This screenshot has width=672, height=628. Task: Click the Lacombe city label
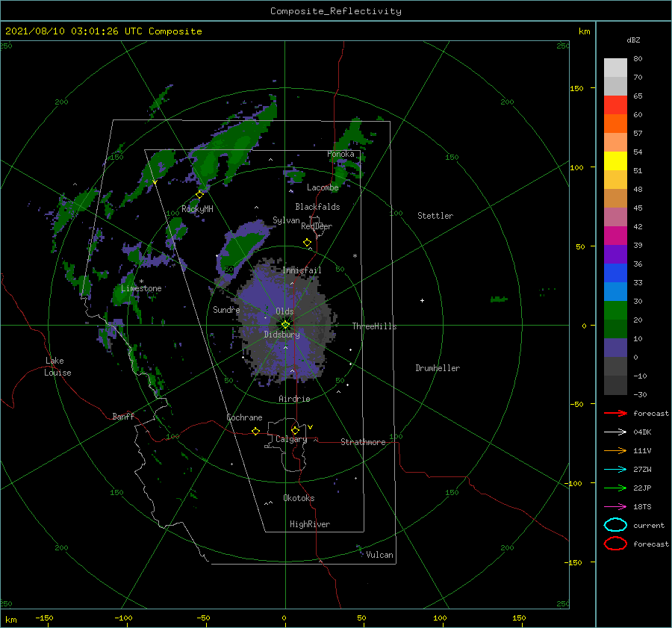pyautogui.click(x=323, y=187)
